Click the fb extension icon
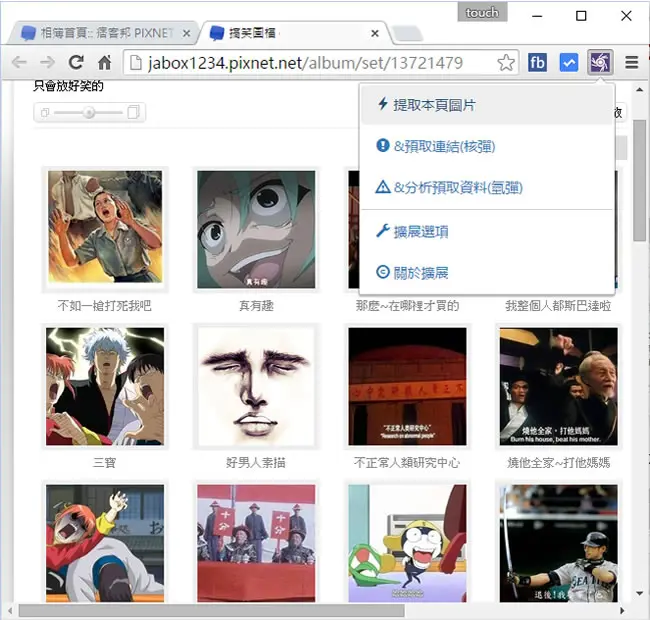Viewport: 650px width, 620px height. 537,63
